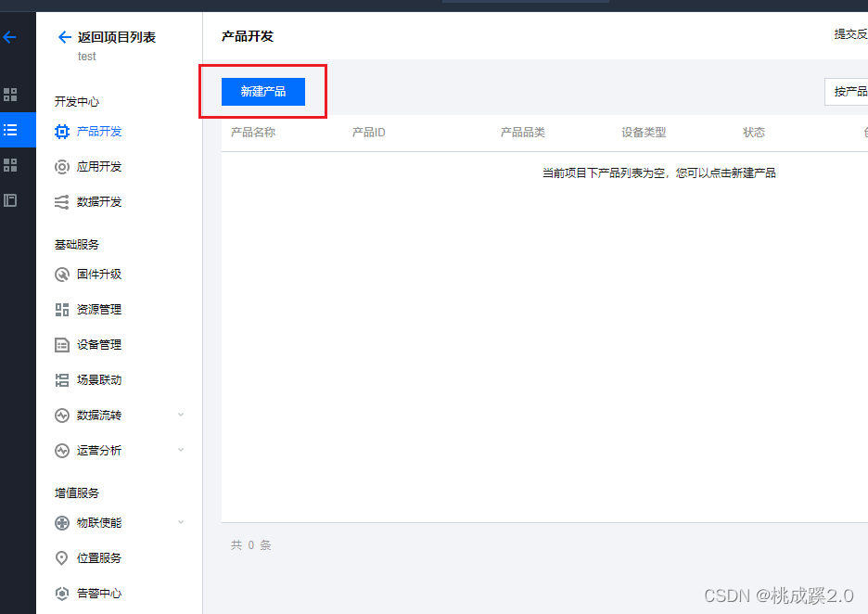
Task: Select the 场景联动 scene linkage icon
Action: point(62,379)
